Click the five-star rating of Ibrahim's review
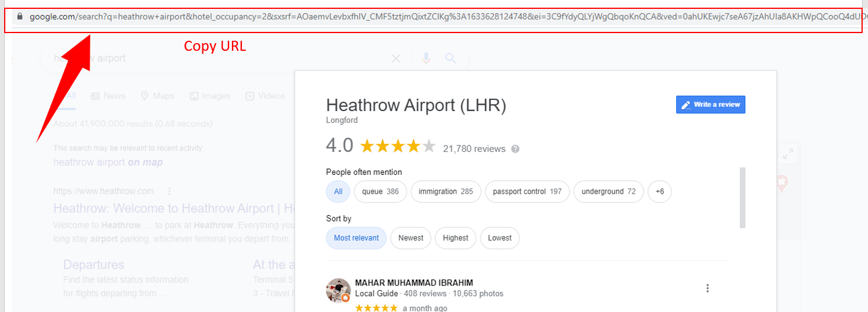Image resolution: width=868 pixels, height=312 pixels. [x=376, y=308]
